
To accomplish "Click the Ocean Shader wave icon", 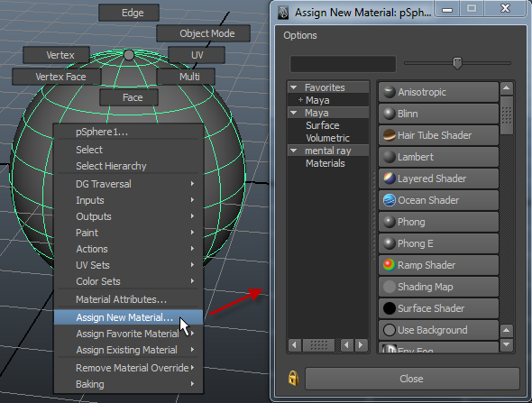I will tap(390, 200).
